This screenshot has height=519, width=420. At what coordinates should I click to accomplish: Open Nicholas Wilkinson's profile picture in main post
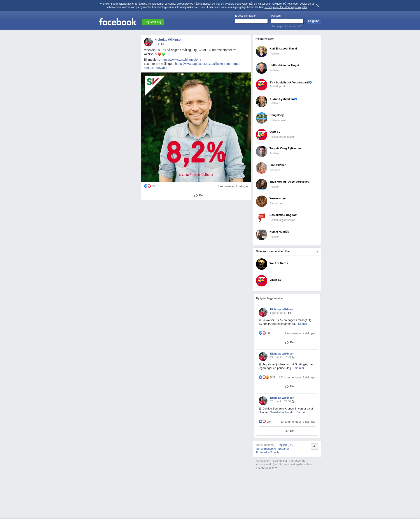[x=148, y=42]
